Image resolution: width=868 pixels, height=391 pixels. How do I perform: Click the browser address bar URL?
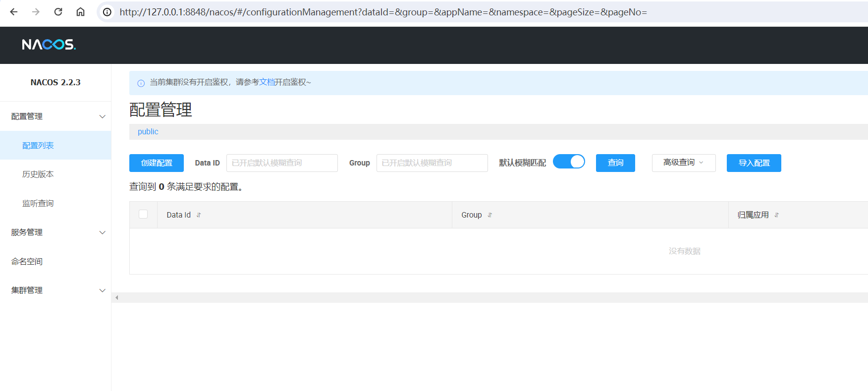click(x=383, y=12)
